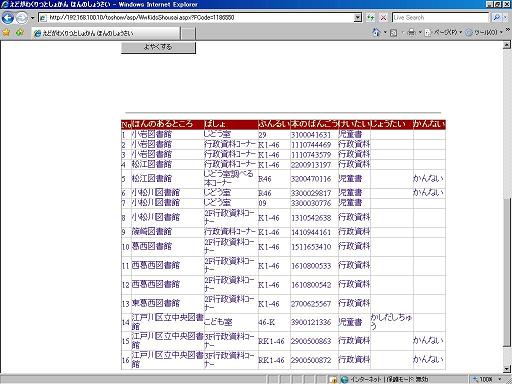Open the ページ(P) menu
Screen dimensions: 512x384
(x=443, y=32)
